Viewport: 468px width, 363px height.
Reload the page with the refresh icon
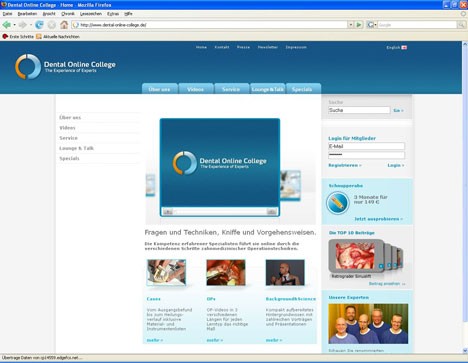click(39, 25)
